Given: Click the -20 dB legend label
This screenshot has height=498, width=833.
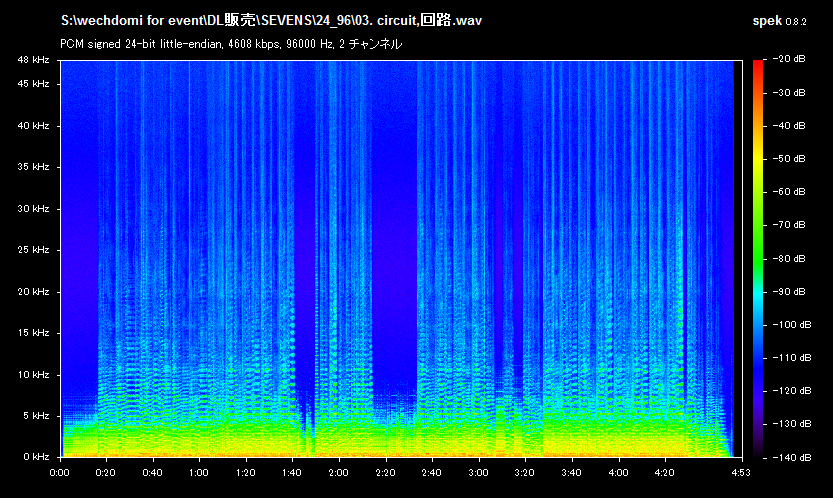Looking at the screenshot, I should (789, 58).
